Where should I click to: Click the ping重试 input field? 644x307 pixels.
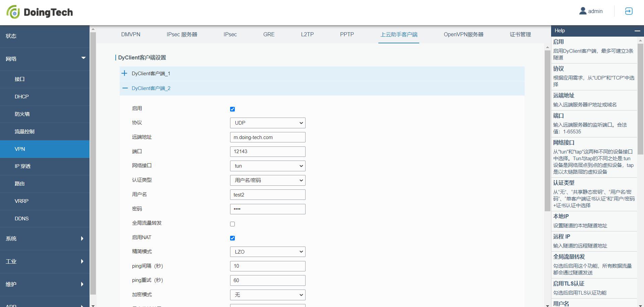coord(268,280)
